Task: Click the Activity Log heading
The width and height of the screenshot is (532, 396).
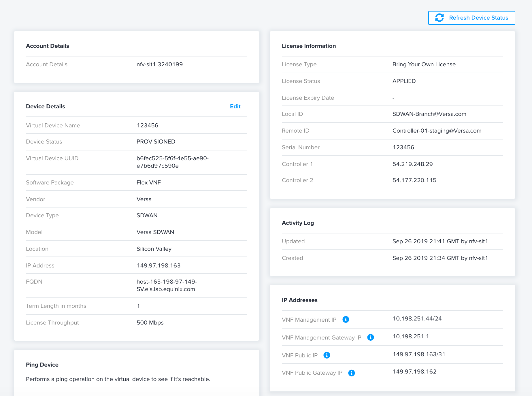Action: coord(298,223)
